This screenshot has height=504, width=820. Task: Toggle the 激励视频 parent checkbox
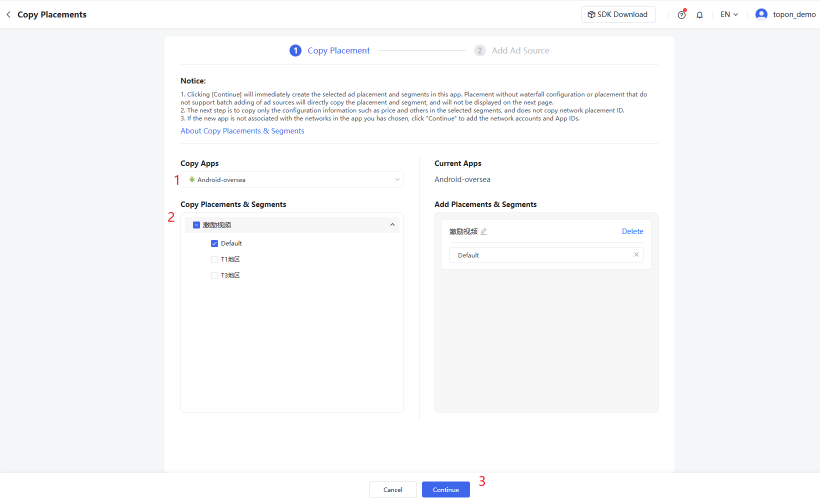click(196, 224)
